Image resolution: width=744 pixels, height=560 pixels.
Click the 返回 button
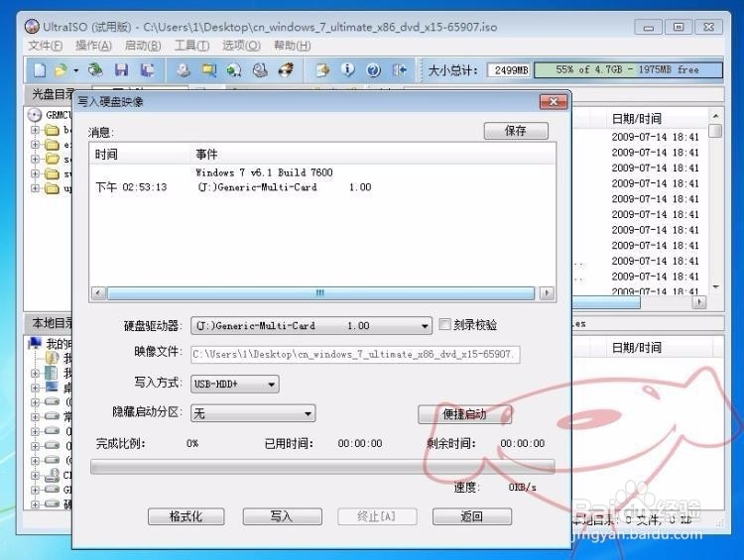[x=471, y=516]
